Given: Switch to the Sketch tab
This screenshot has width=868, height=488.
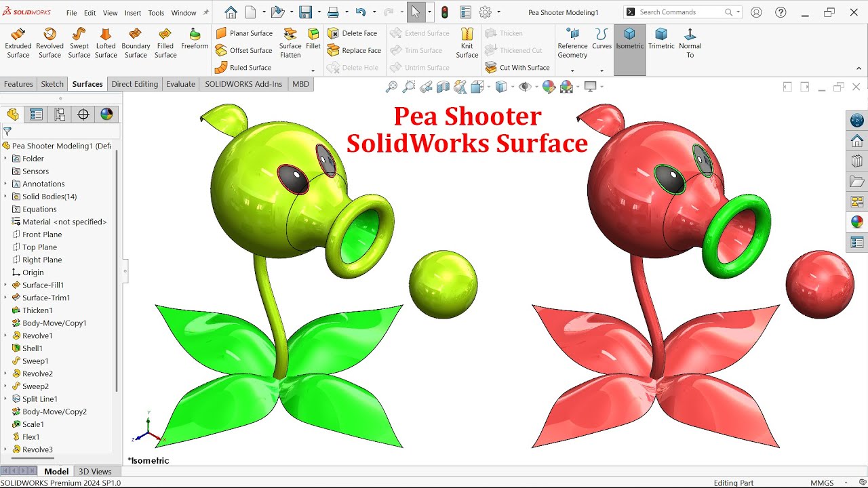Looking at the screenshot, I should [x=52, y=84].
